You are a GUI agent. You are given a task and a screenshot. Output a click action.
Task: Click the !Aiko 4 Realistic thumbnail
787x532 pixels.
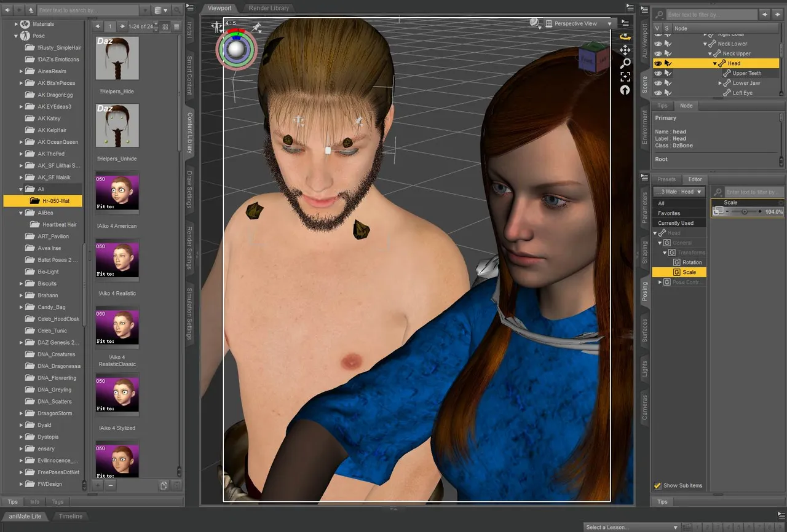117,260
